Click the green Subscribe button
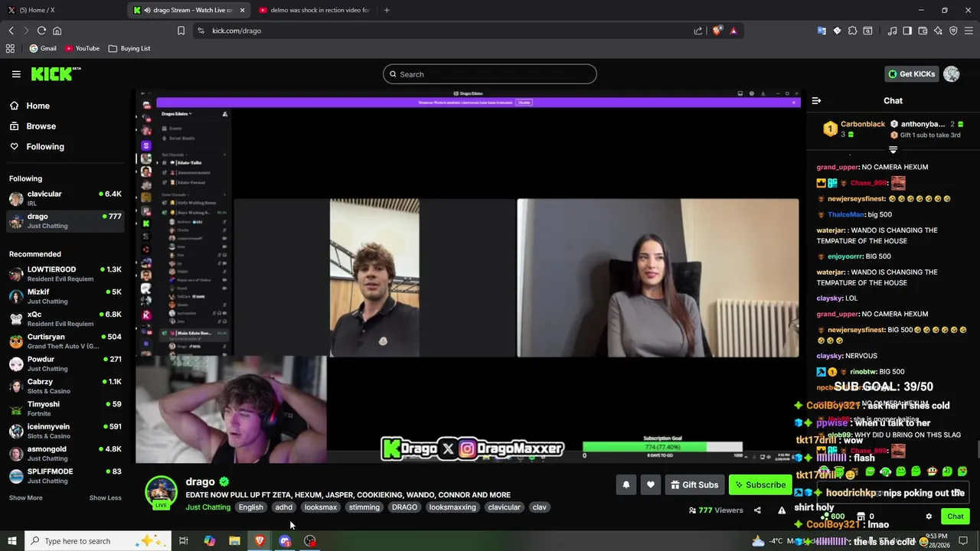The width and height of the screenshot is (980, 551). tap(759, 484)
